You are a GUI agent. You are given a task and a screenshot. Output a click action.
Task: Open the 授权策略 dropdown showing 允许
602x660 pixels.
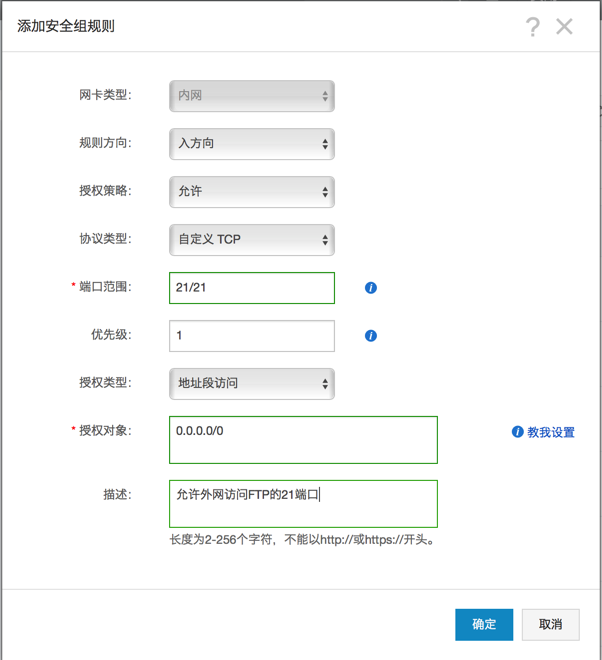[252, 192]
